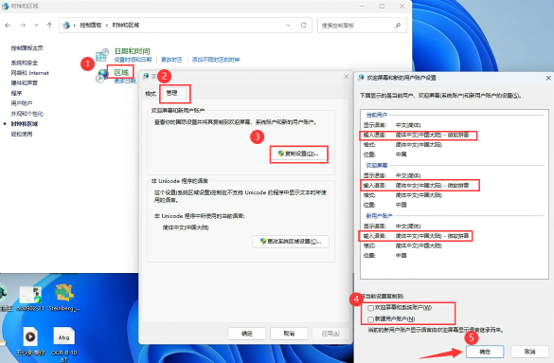
Task: Select 时钟和区域 in the sidebar
Action: (24, 124)
